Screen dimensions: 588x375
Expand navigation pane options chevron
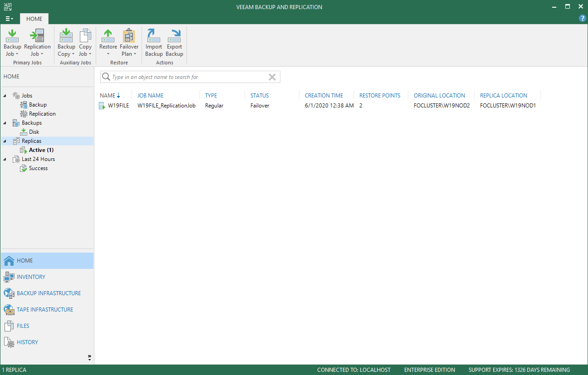pyautogui.click(x=89, y=357)
